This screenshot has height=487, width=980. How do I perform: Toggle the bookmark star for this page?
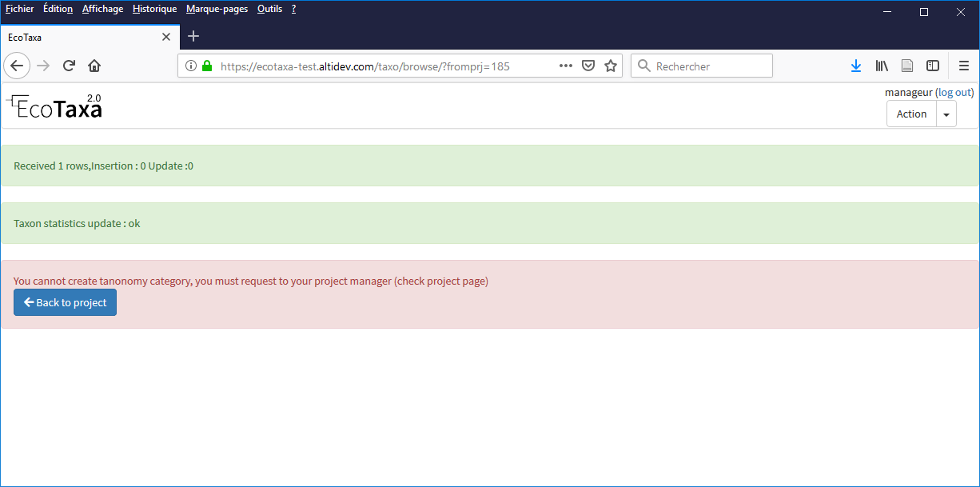(x=611, y=66)
